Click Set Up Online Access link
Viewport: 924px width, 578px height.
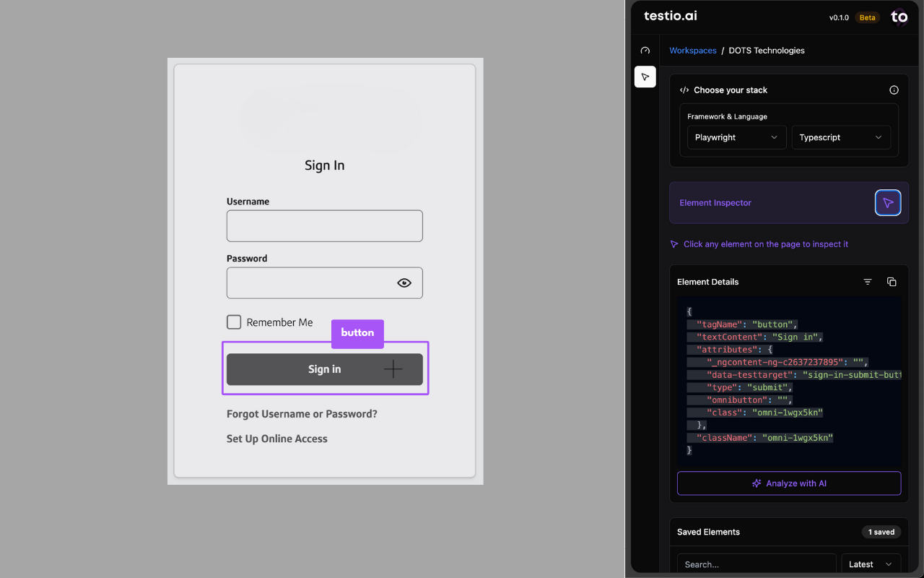(277, 439)
